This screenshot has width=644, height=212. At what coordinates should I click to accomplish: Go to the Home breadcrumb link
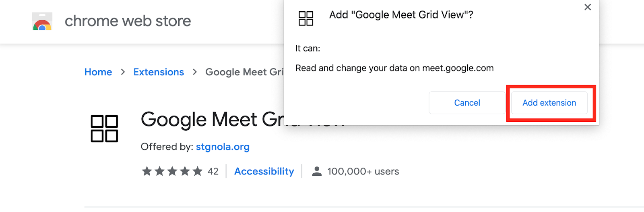tap(98, 72)
